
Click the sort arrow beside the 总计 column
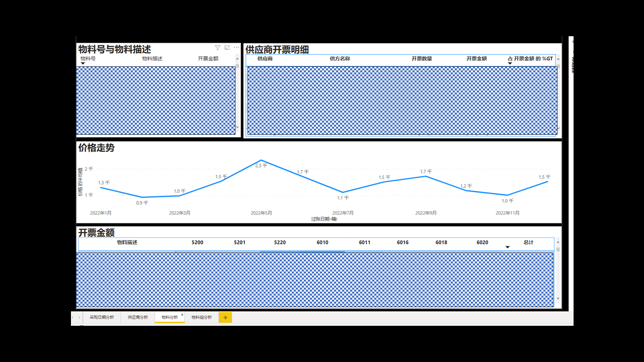tap(508, 247)
